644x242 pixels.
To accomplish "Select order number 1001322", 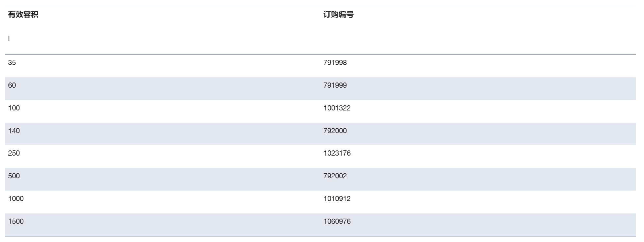I will coord(337,108).
